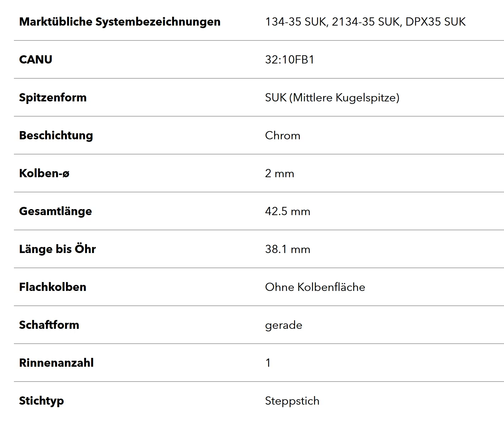The height and width of the screenshot is (428, 504).
Task: Click the Kolben-ø label
Action: (x=44, y=173)
